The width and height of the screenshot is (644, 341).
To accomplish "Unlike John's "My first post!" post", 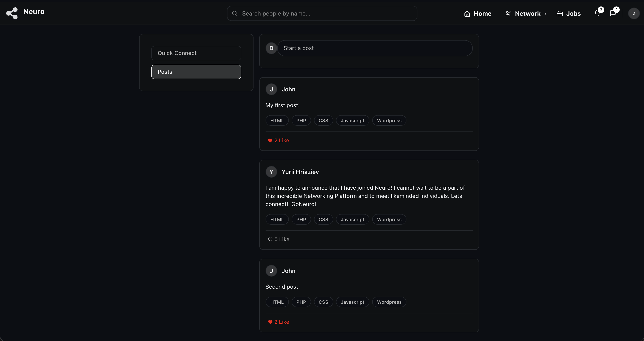I will (x=278, y=141).
